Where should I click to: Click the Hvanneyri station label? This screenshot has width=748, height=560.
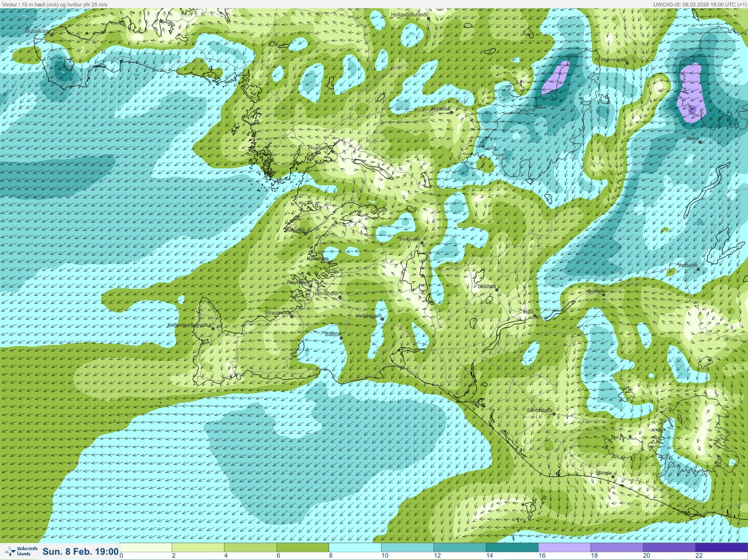tap(319, 148)
